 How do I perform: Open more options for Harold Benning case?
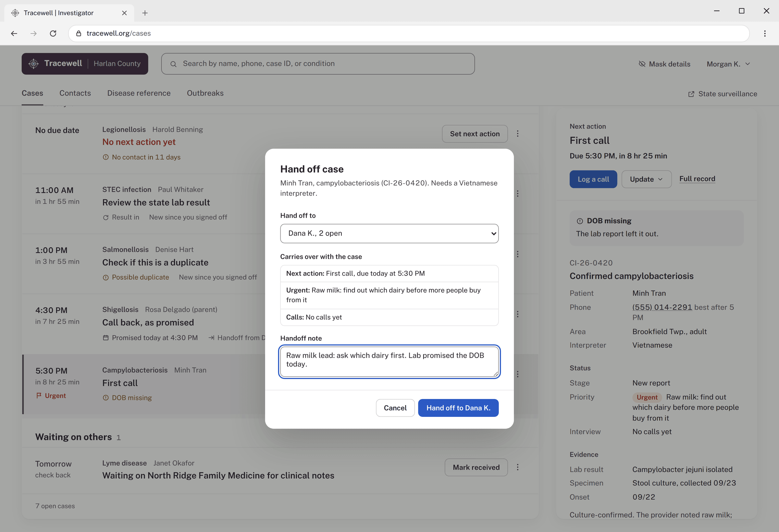[517, 134]
